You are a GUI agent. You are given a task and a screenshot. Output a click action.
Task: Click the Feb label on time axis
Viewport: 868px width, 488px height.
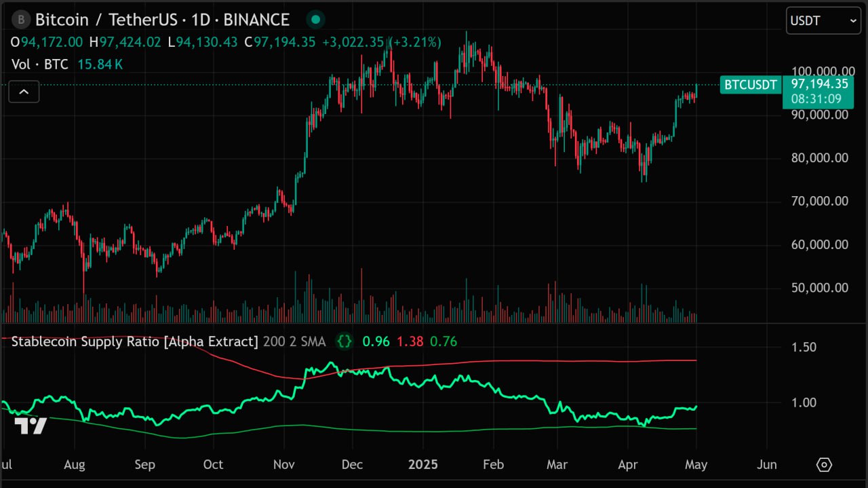tap(493, 465)
